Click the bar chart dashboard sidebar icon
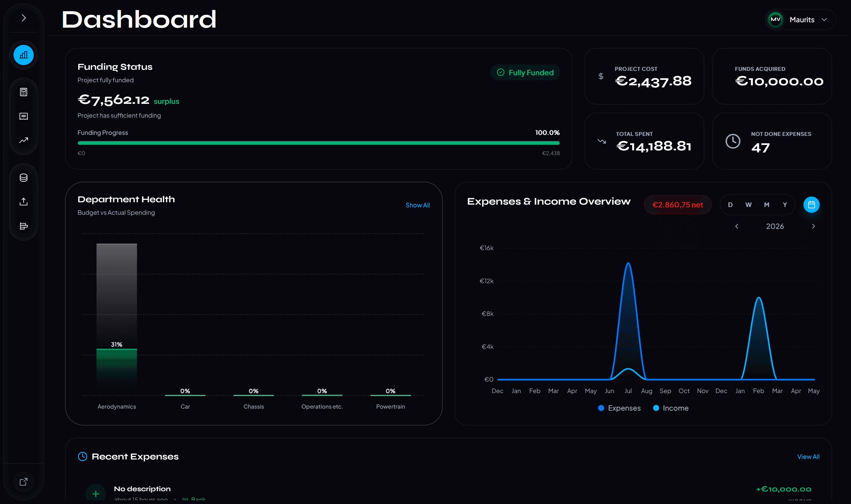The height and width of the screenshot is (504, 851). tap(23, 55)
